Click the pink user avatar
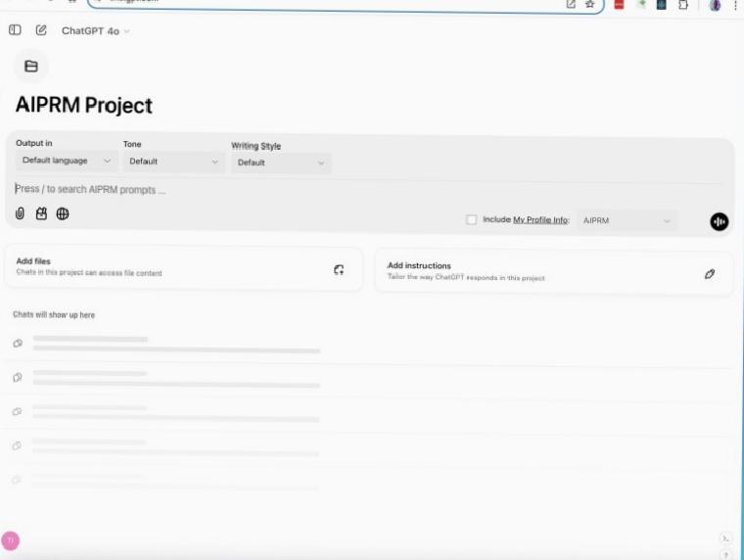Viewport: 744px width, 560px height. pos(11,540)
